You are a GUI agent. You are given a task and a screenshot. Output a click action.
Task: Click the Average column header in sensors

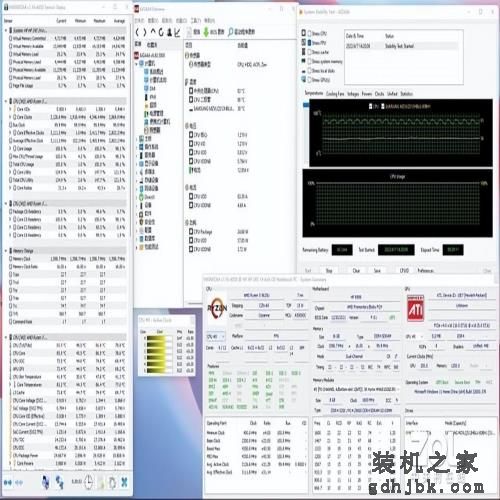click(x=119, y=21)
